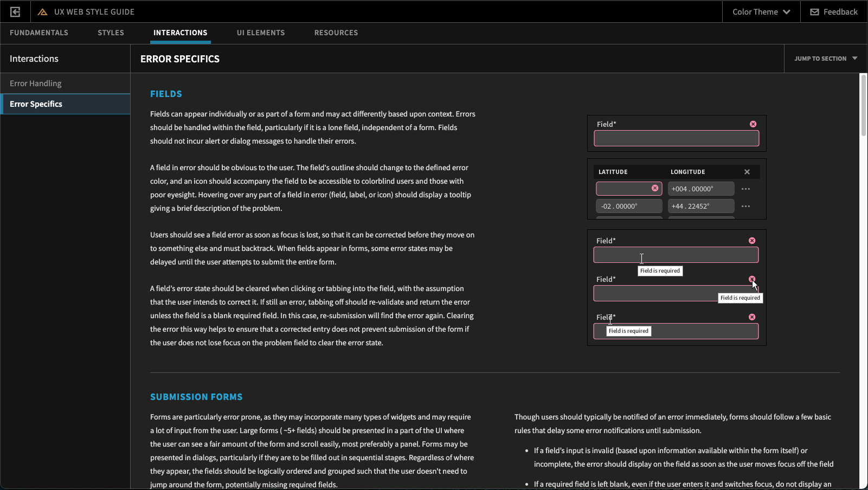Click the -02.00000° latitude input
Screen dimensions: 868x490
pos(629,207)
